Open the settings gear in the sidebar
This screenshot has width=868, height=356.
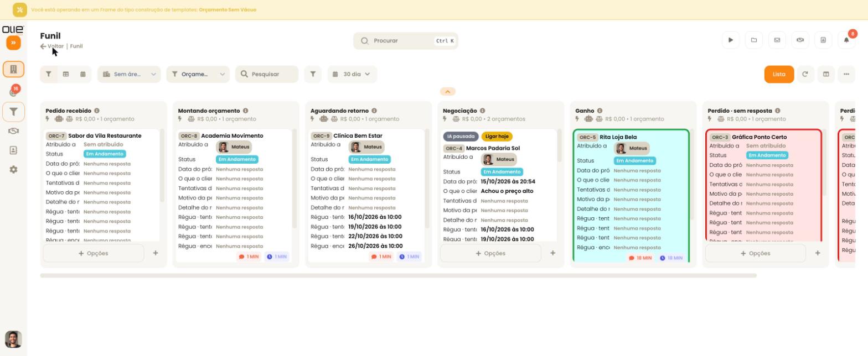tap(13, 169)
